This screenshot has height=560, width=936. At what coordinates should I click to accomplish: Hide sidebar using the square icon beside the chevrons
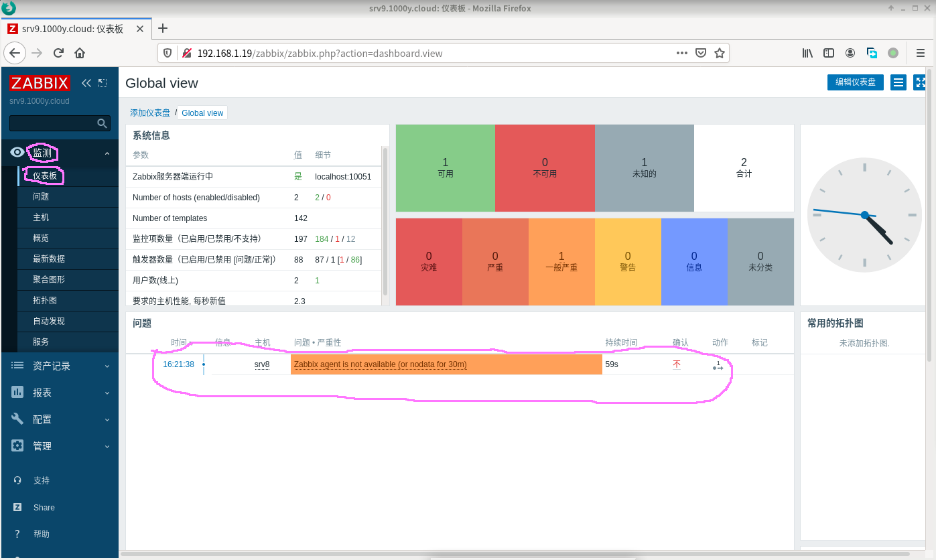point(103,83)
